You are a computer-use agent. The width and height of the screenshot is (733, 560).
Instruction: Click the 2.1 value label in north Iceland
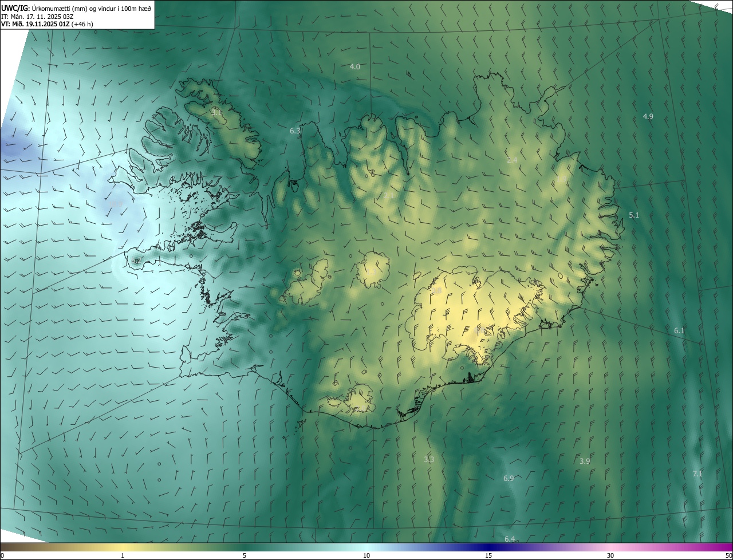(x=388, y=196)
